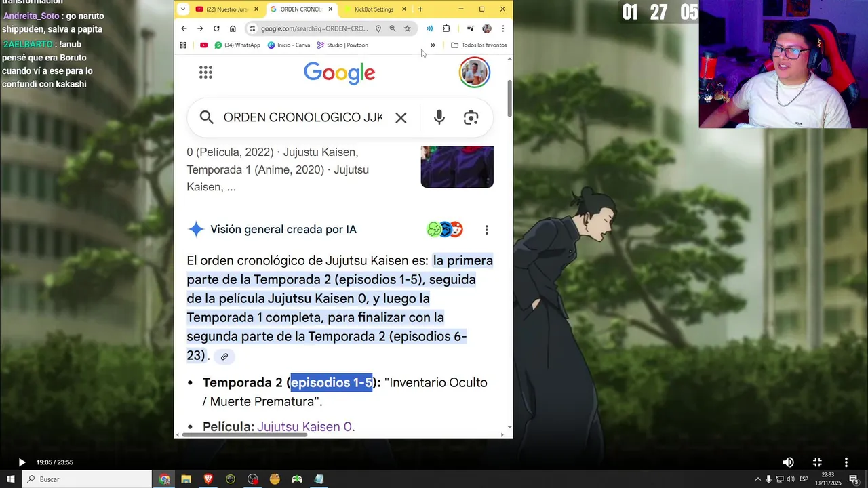Open the Studio | Powtoon bookmark
Viewport: 868px width, 488px height.
pyautogui.click(x=342, y=45)
